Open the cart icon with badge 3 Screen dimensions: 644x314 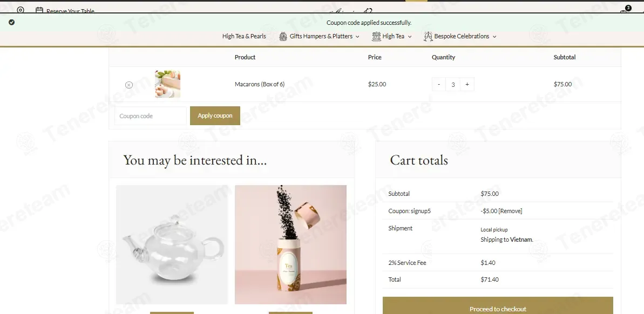click(x=624, y=10)
